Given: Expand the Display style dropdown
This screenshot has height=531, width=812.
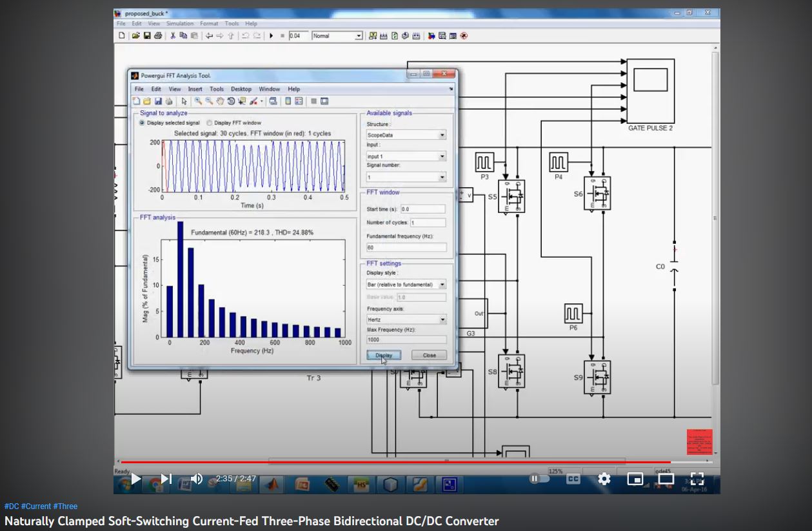Looking at the screenshot, I should [406, 285].
